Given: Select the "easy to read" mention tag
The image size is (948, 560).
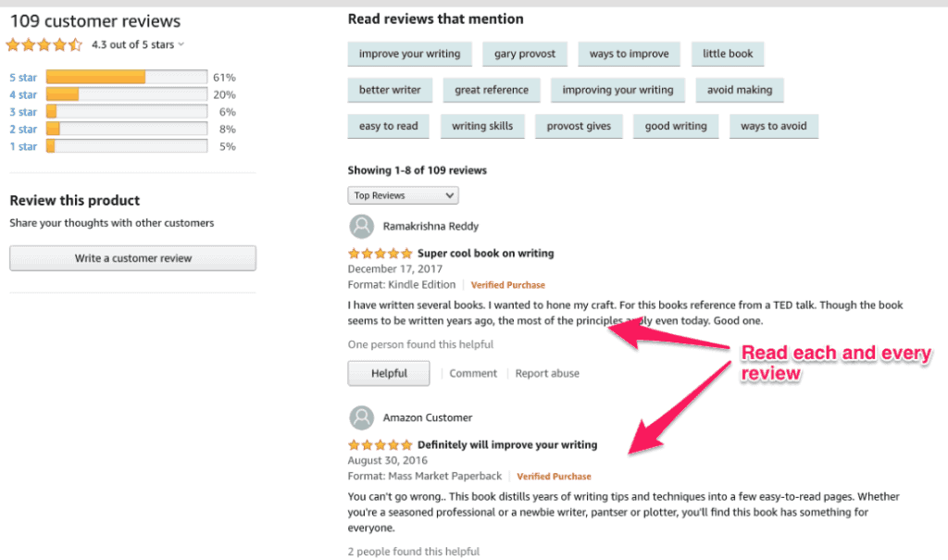Looking at the screenshot, I should click(388, 126).
